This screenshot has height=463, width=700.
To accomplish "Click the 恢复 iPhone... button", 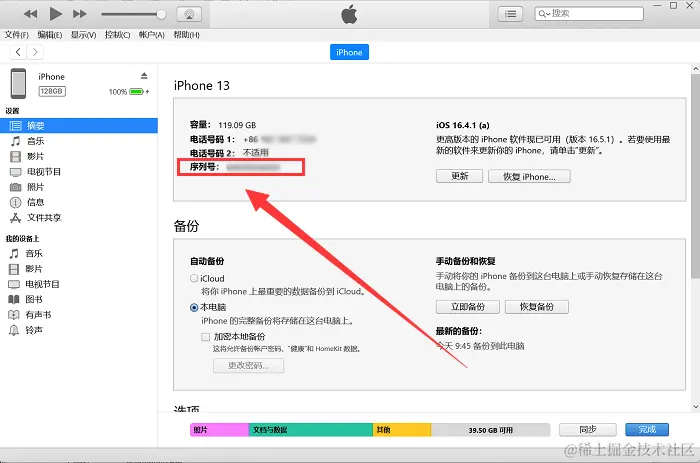I will click(529, 176).
